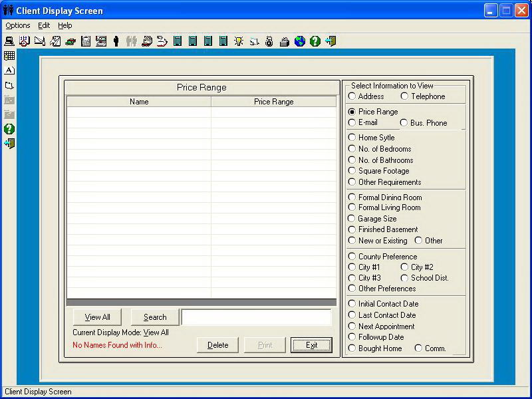Select the Address radio button
Image resolution: width=532 pixels, height=399 pixels.
[x=352, y=96]
